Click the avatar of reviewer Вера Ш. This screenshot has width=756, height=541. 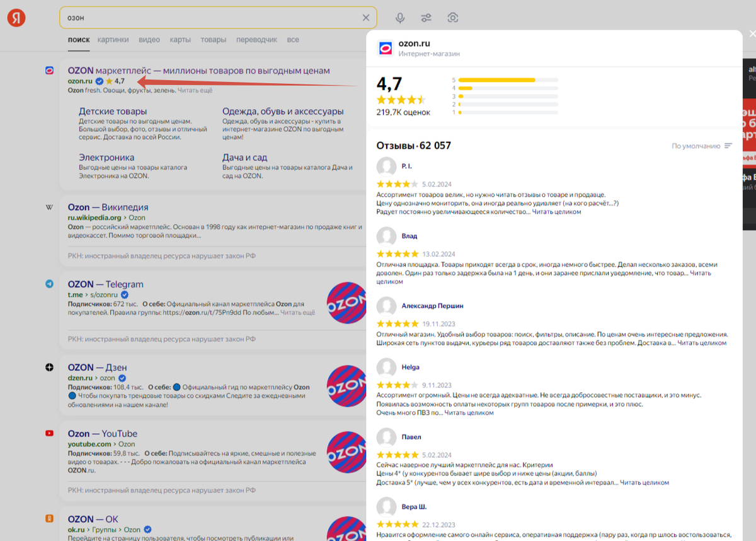click(x=386, y=507)
